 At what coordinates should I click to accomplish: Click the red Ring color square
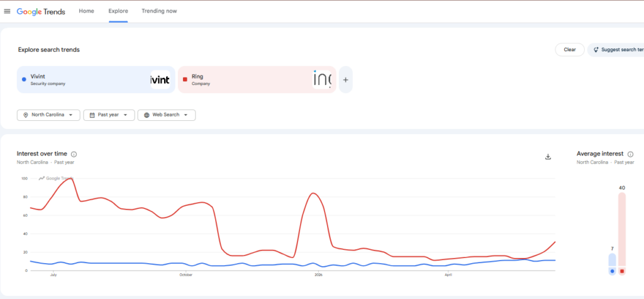[185, 79]
